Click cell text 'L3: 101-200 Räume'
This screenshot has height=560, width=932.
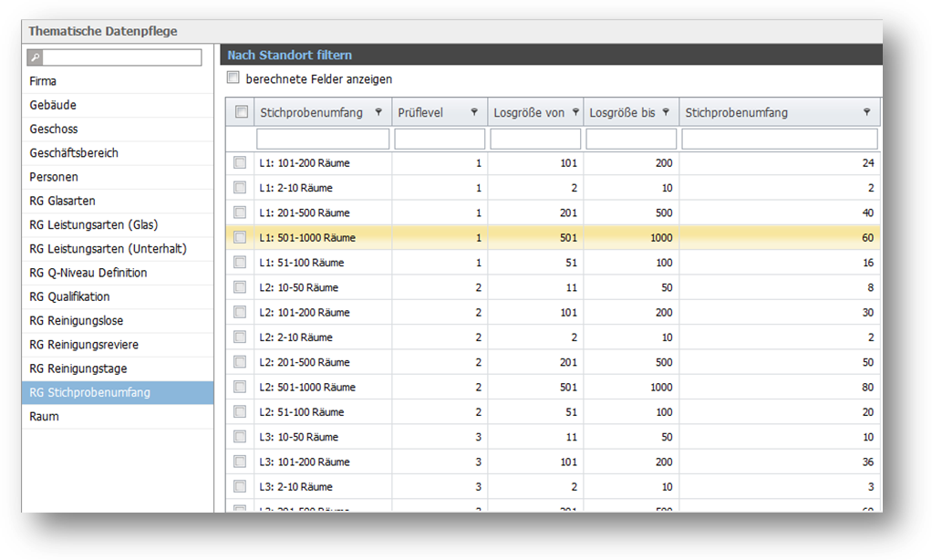coord(305,461)
